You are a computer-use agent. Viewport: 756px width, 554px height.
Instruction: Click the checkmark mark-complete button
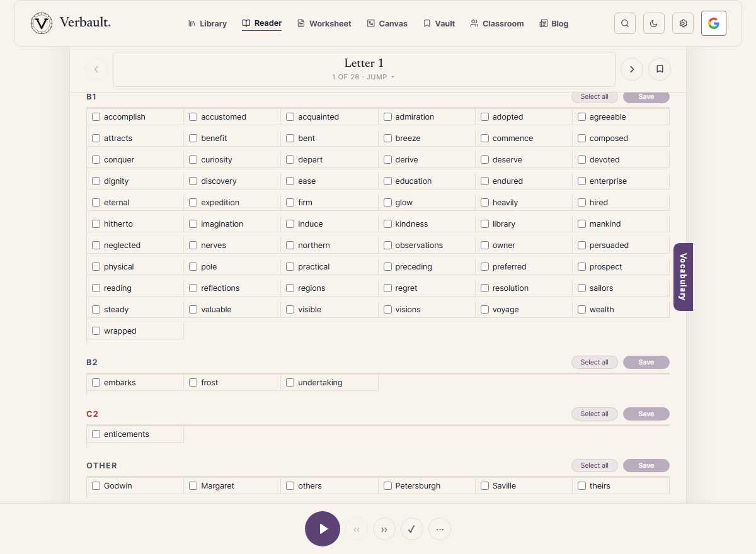[x=412, y=529]
